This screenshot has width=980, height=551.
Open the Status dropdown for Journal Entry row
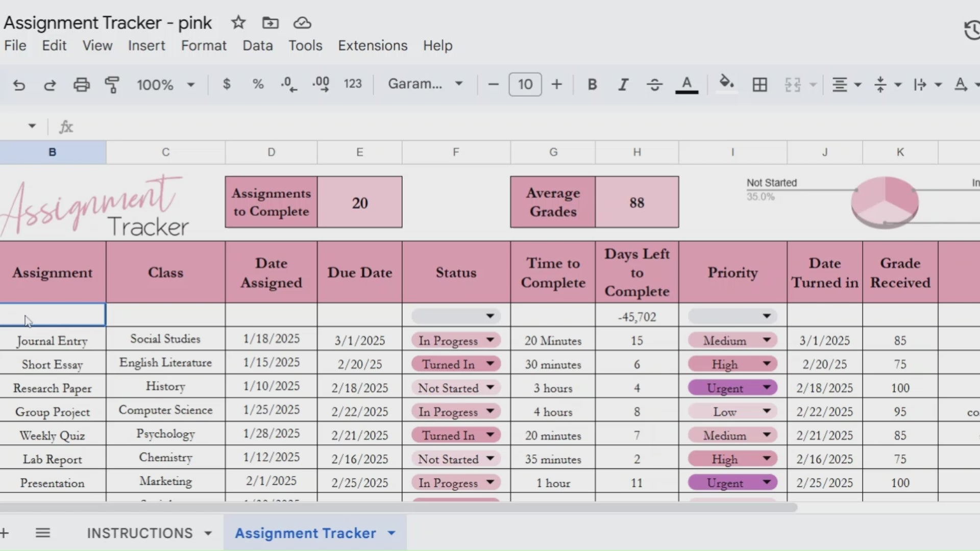pyautogui.click(x=489, y=340)
